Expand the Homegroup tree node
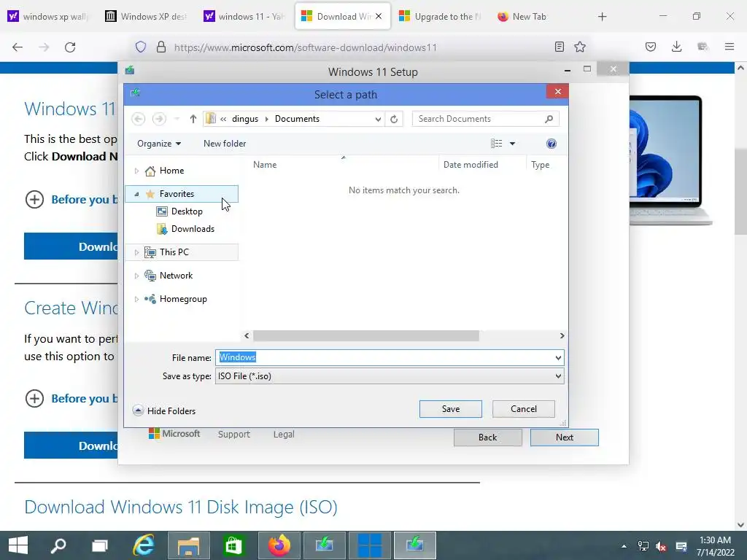Viewport: 747px width, 560px height. point(136,299)
